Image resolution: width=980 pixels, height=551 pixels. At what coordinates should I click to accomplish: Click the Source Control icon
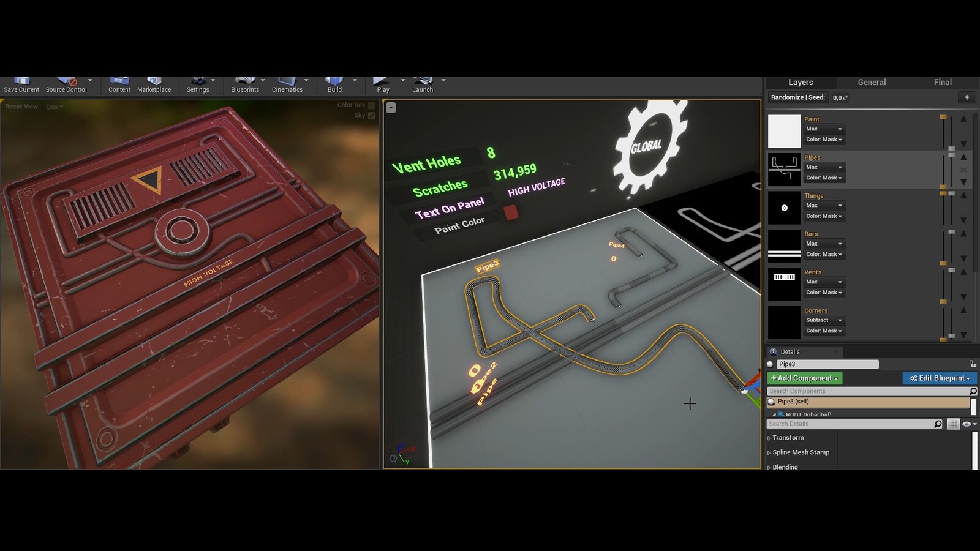(66, 83)
